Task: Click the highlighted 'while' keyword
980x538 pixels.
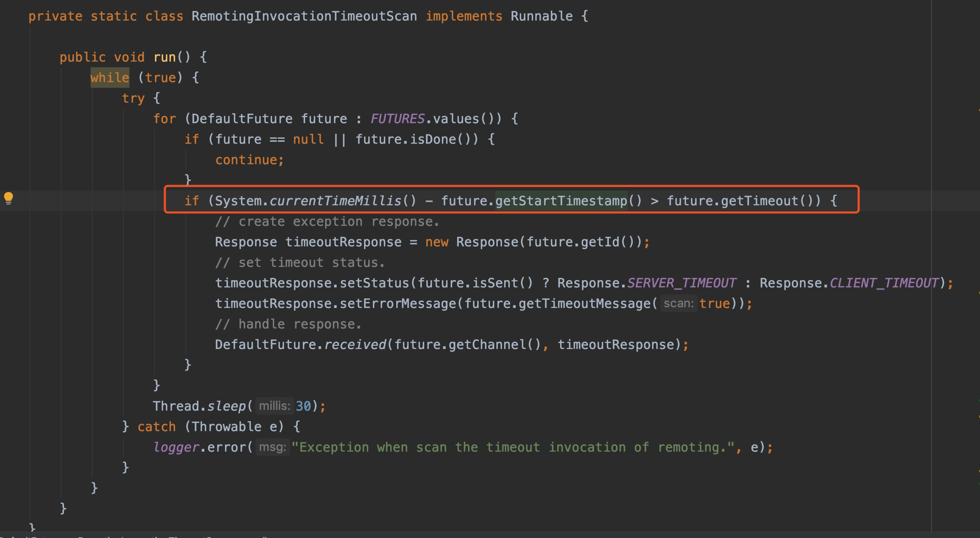Action: click(109, 78)
